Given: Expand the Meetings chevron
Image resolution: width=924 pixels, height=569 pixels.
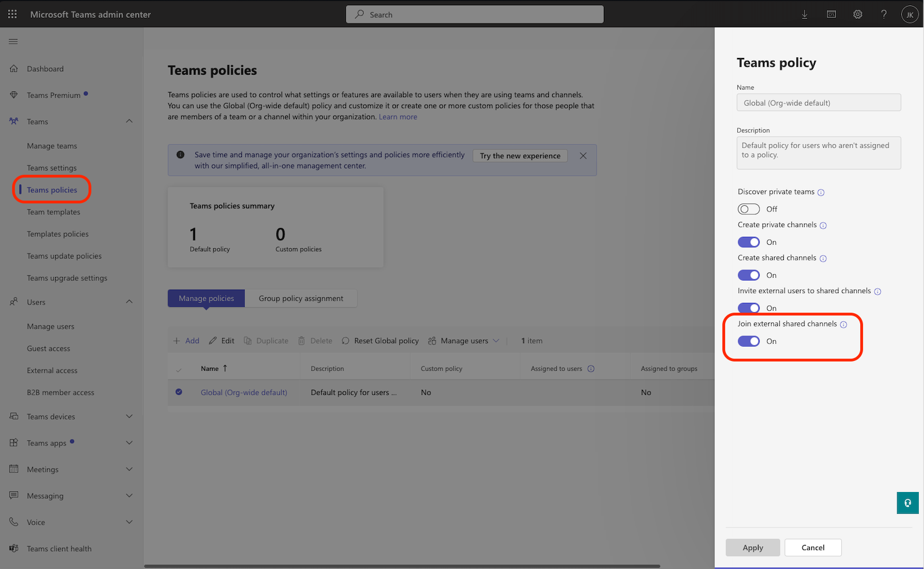Looking at the screenshot, I should (129, 469).
